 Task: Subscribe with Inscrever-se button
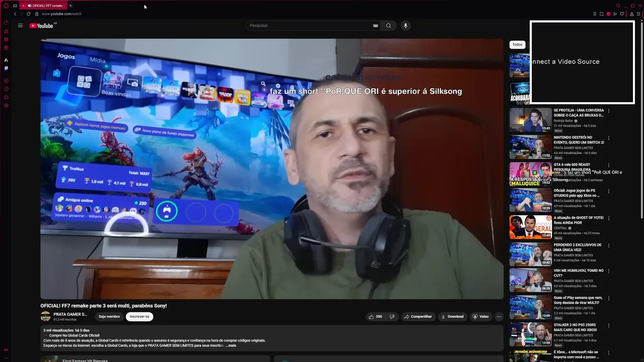pyautogui.click(x=139, y=317)
